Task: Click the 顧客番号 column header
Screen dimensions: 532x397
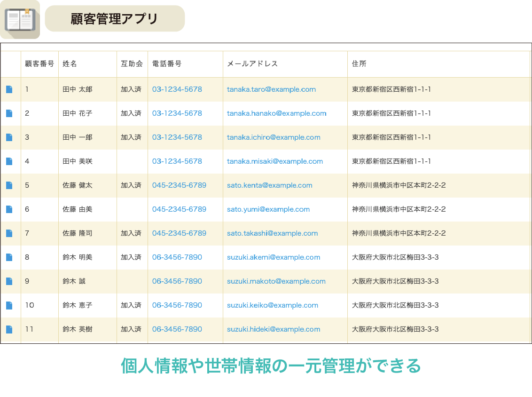Action: [x=39, y=64]
